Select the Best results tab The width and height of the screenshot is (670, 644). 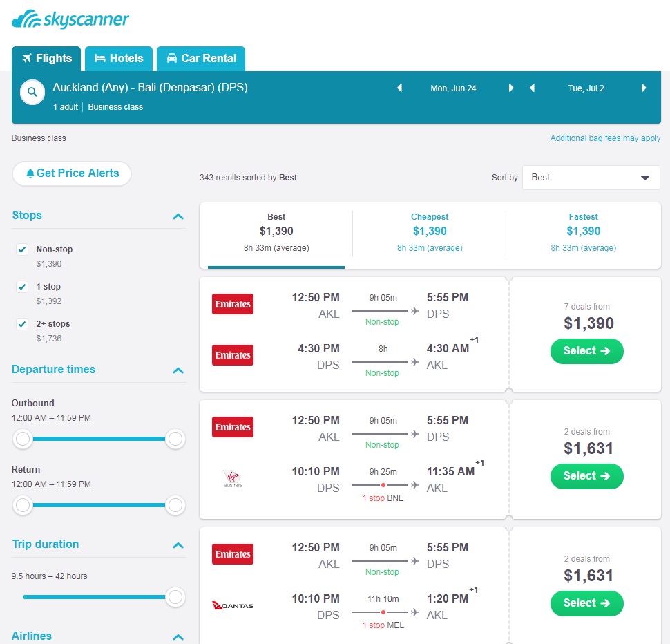276,235
